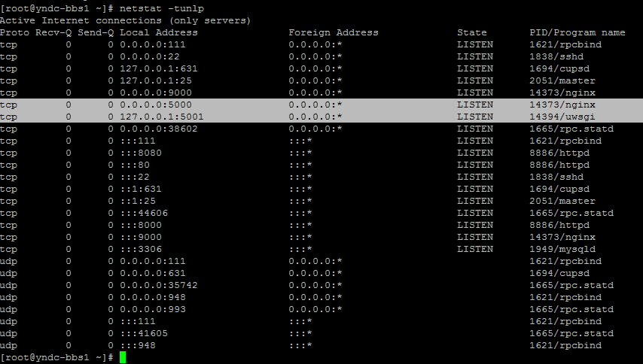This screenshot has width=643, height=364.
Task: Click the 1949/mysqld program entry
Action: coord(562,249)
